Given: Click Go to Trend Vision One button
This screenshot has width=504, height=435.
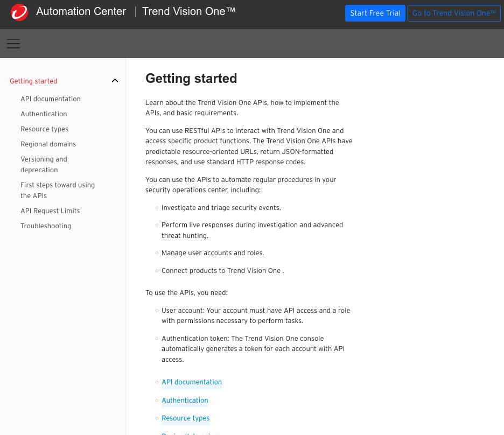Looking at the screenshot, I should coord(454,13).
